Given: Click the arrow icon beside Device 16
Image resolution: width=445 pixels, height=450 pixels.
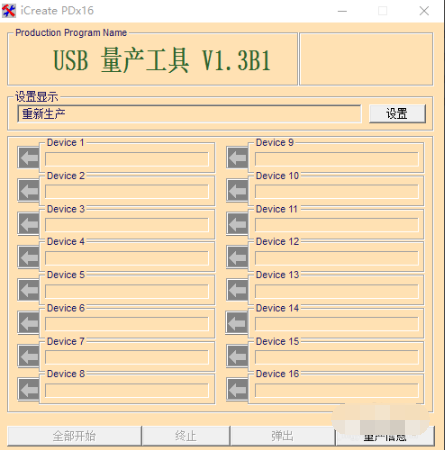Looking at the screenshot, I should (237, 389).
